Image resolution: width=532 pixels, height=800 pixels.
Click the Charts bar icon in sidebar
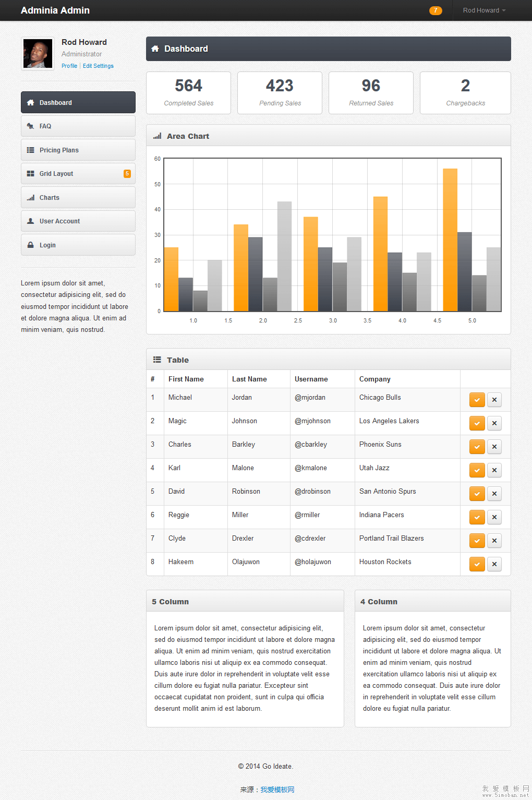(x=31, y=198)
